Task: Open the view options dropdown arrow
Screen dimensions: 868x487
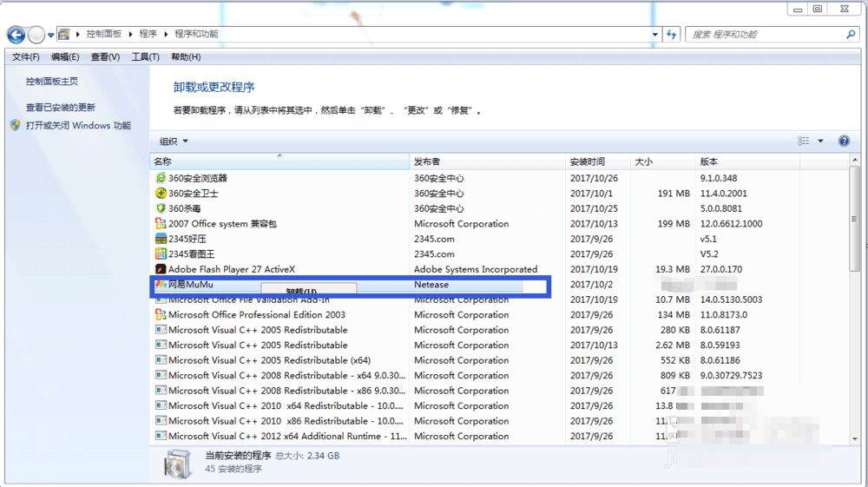Action: (820, 141)
